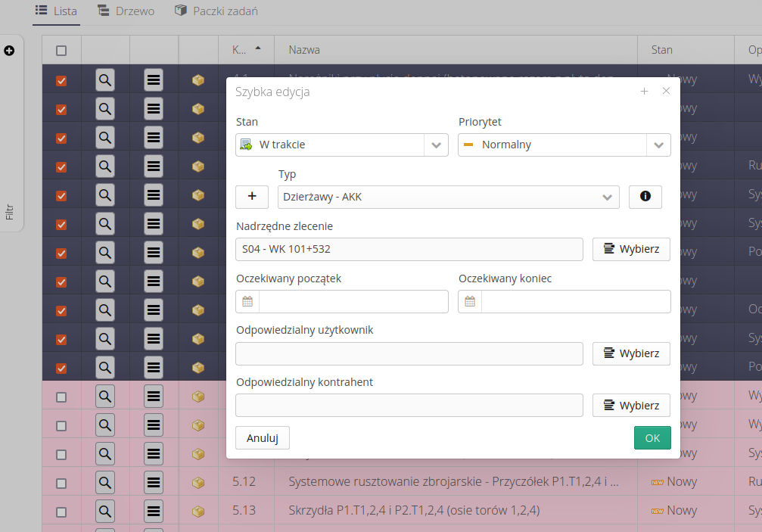This screenshot has width=762, height=532.
Task: Open the magnifier preview icon on the first row
Action: 104,79
